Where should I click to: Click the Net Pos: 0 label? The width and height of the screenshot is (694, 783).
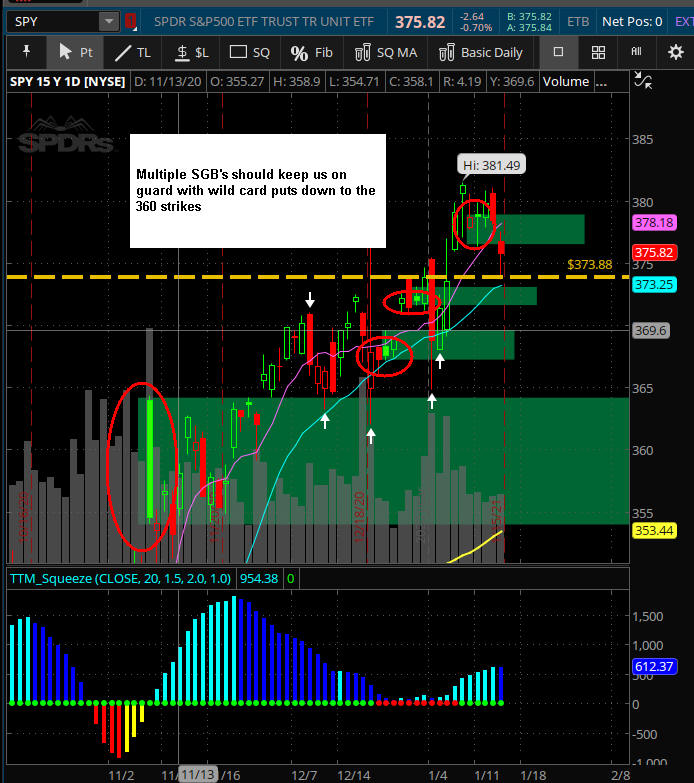(x=632, y=21)
